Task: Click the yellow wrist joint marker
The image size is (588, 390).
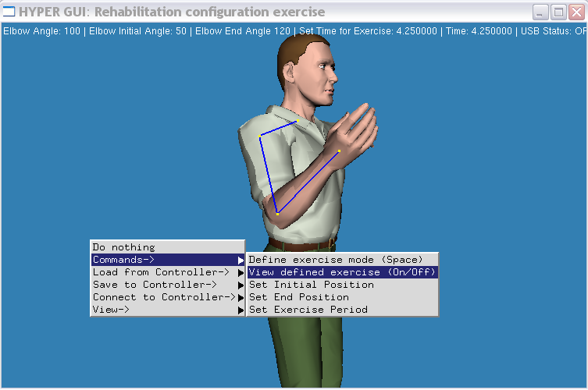Action: tap(339, 151)
